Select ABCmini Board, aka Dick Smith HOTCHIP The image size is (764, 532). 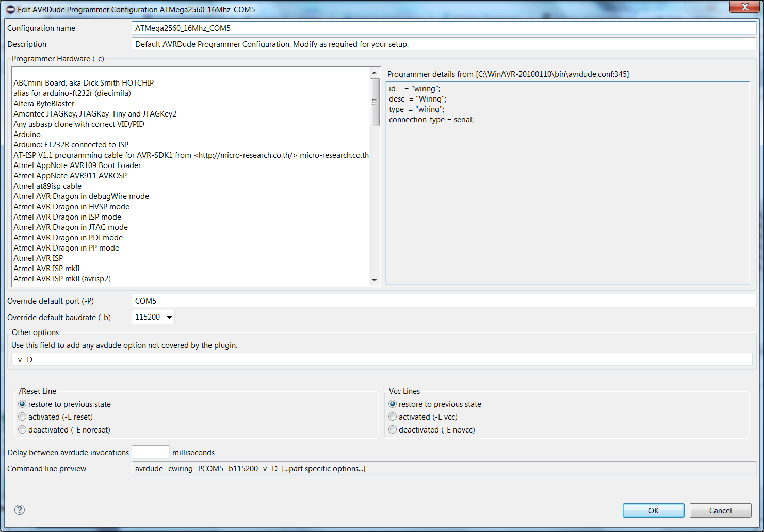point(84,83)
